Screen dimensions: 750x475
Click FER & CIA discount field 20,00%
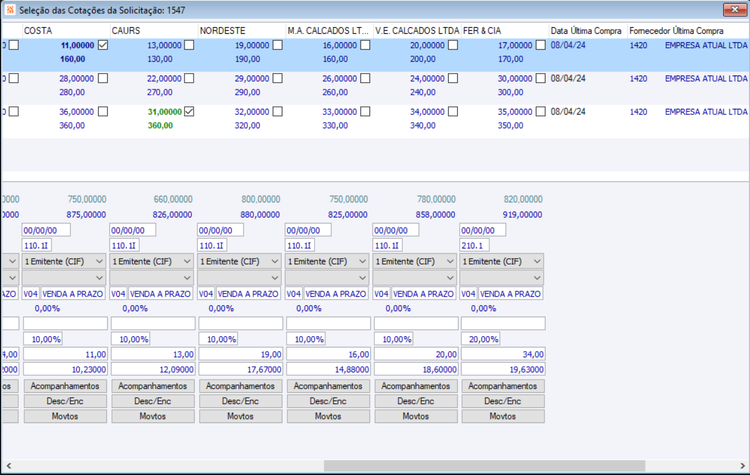[x=481, y=339]
